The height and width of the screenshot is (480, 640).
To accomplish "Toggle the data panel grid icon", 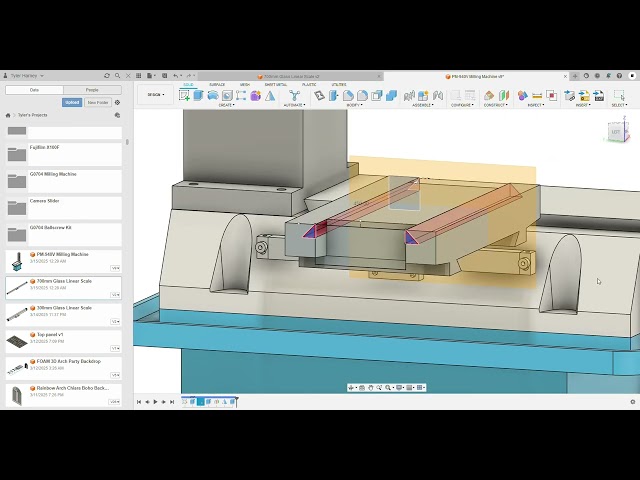I will tap(139, 76).
